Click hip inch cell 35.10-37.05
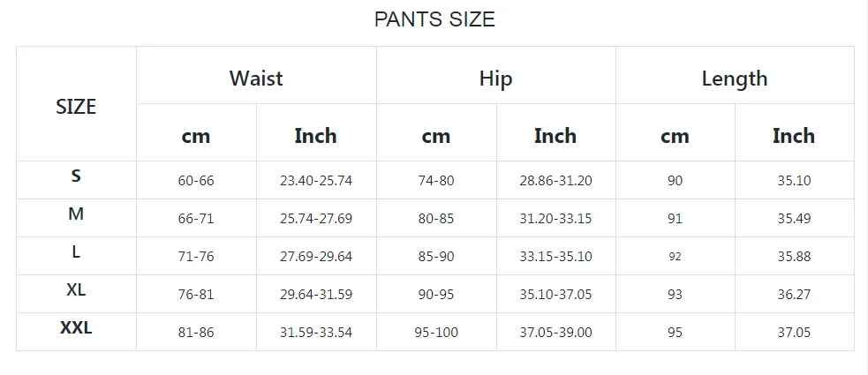This screenshot has width=868, height=375. [556, 294]
